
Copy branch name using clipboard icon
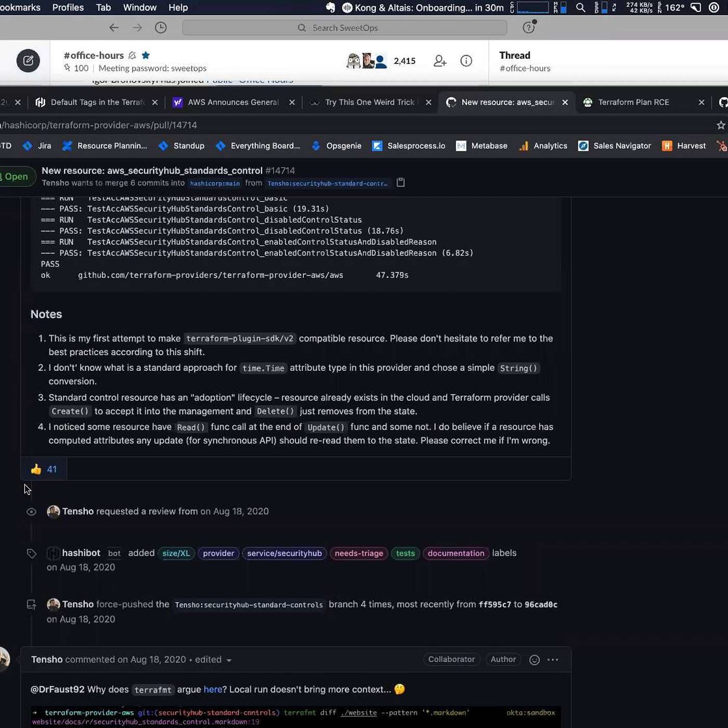[x=400, y=183]
